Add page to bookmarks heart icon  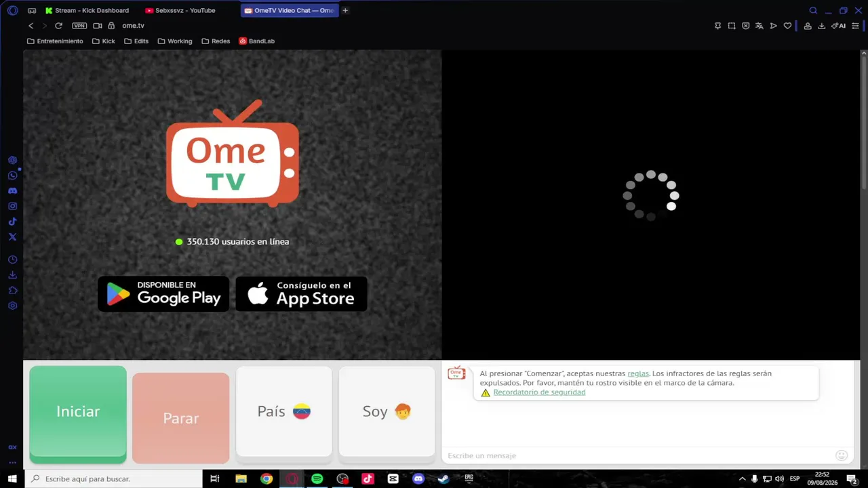[x=787, y=26]
